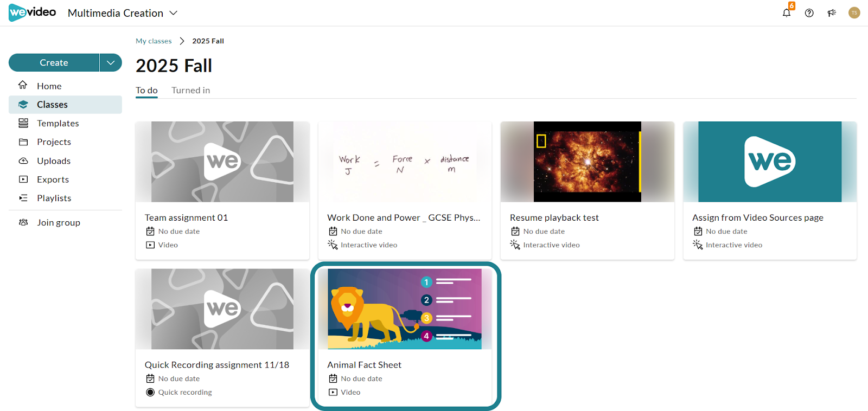868x411 pixels.
Task: Click 'Assign from Video Sources page' title
Action: coord(758,217)
